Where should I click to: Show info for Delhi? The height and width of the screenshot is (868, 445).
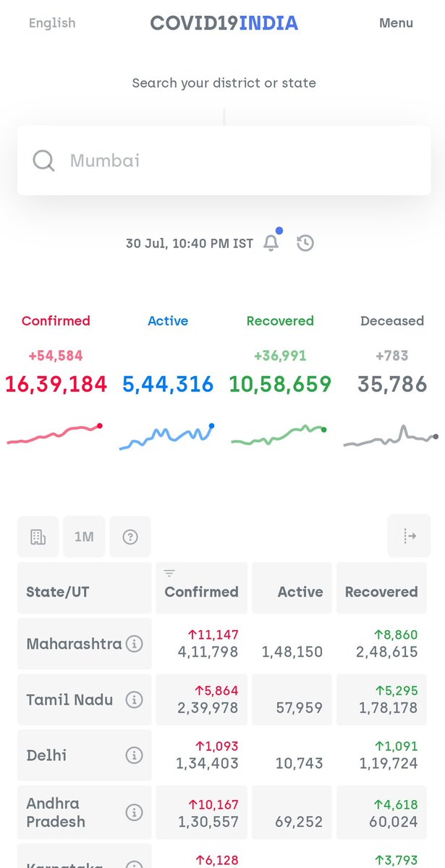coord(134,755)
